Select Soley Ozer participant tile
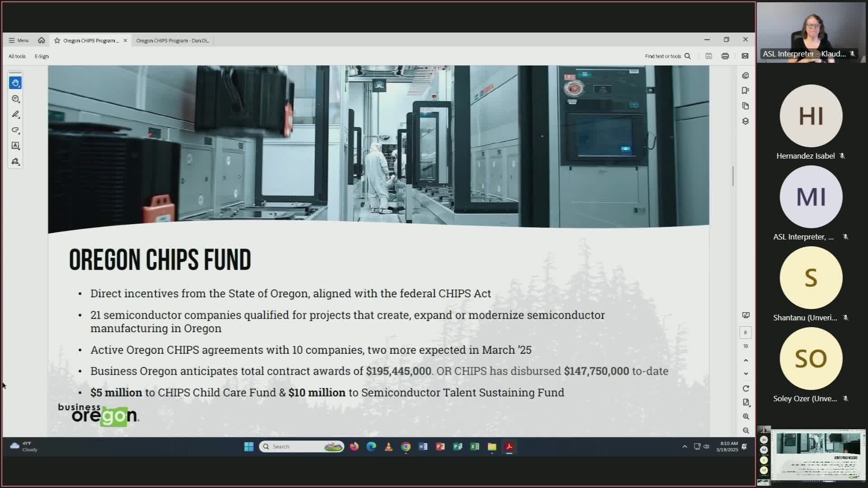The width and height of the screenshot is (868, 488). pos(811,365)
